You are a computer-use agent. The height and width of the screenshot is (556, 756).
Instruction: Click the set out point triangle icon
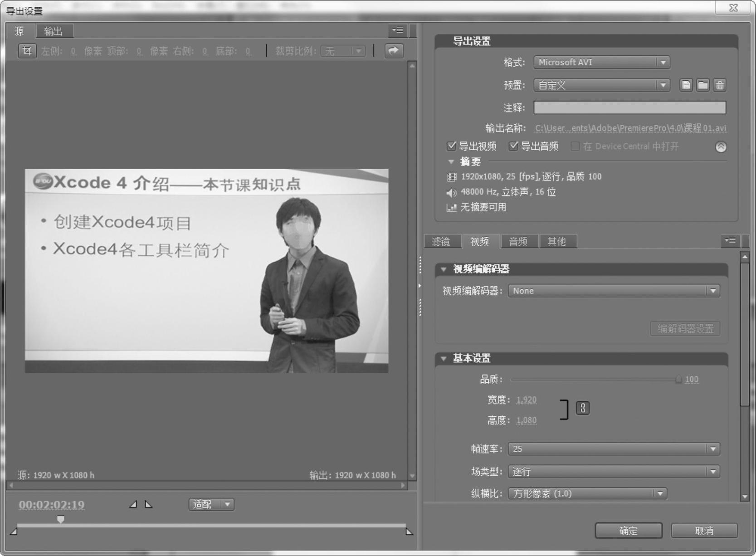coord(149,504)
